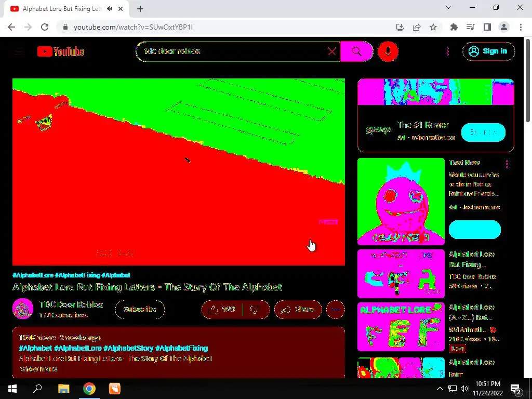Open Alphabet Lore (A - Z...) thumbnail
This screenshot has height=399, width=532.
click(401, 327)
